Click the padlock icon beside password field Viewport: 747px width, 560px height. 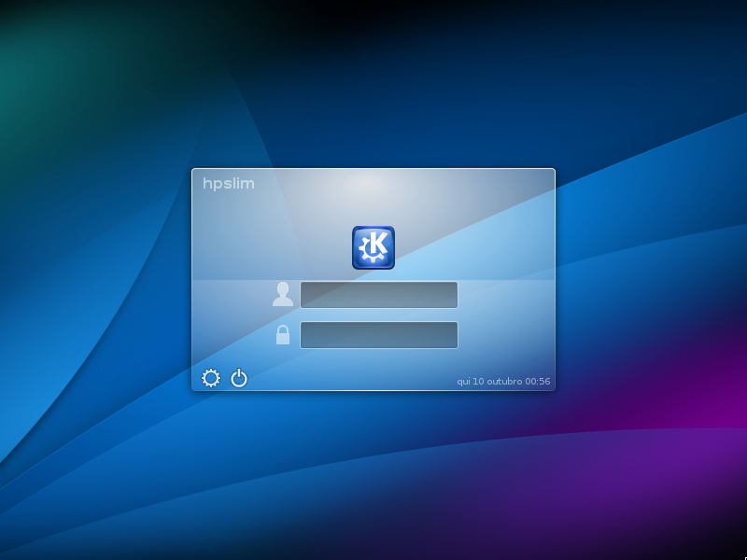(x=283, y=335)
